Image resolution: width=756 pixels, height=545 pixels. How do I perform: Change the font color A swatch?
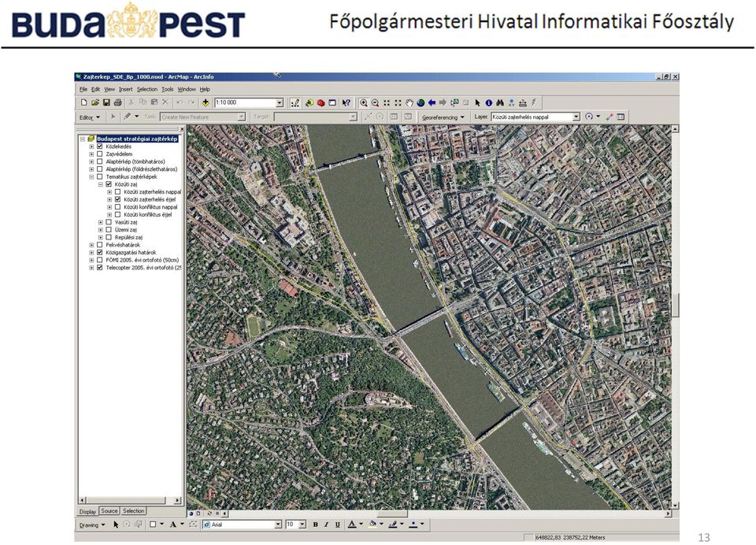352,525
